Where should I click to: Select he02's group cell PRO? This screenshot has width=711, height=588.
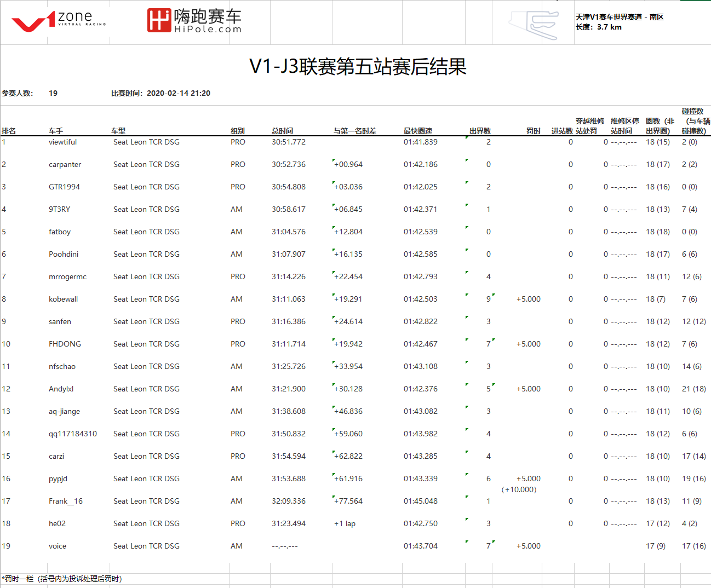tap(238, 523)
